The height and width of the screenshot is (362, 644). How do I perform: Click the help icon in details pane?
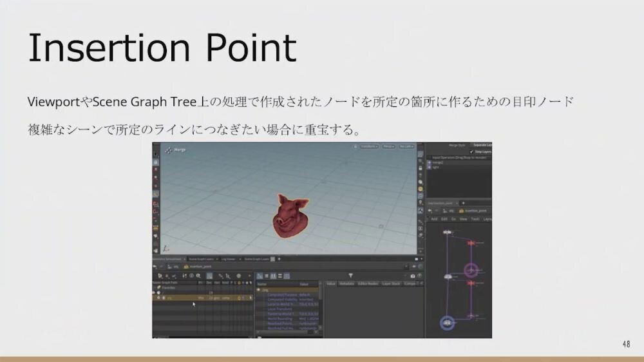420,276
